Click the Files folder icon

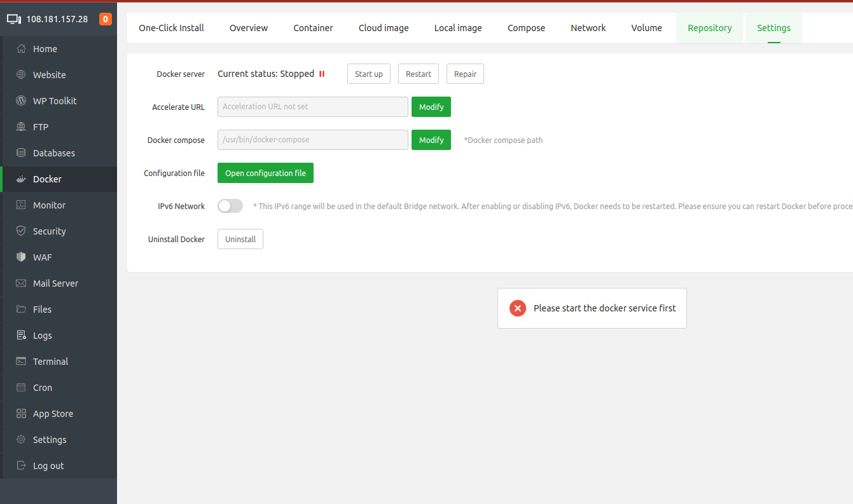coord(21,310)
